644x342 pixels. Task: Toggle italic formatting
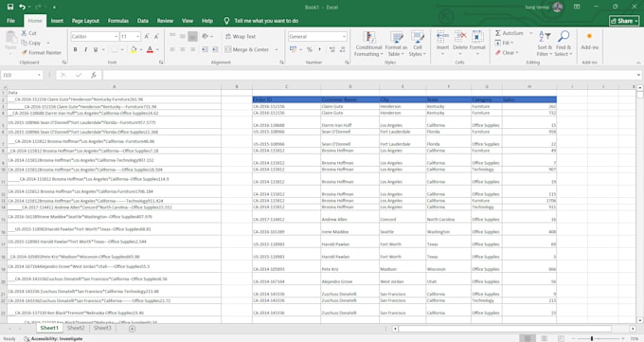pyautogui.click(x=85, y=50)
